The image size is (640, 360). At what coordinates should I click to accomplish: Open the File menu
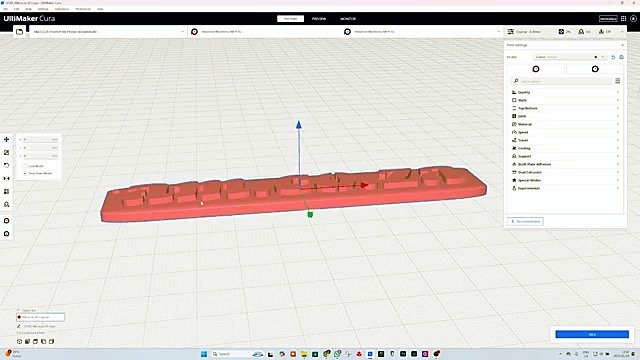5,9
